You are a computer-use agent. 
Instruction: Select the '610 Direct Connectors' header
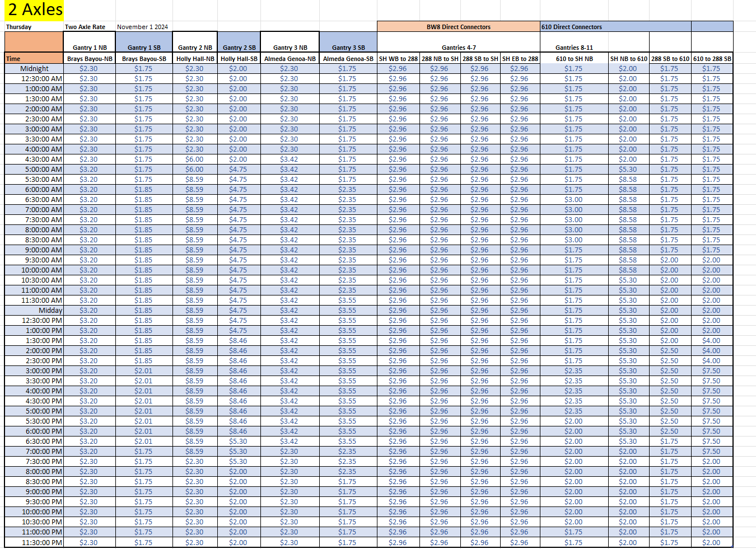(x=616, y=27)
